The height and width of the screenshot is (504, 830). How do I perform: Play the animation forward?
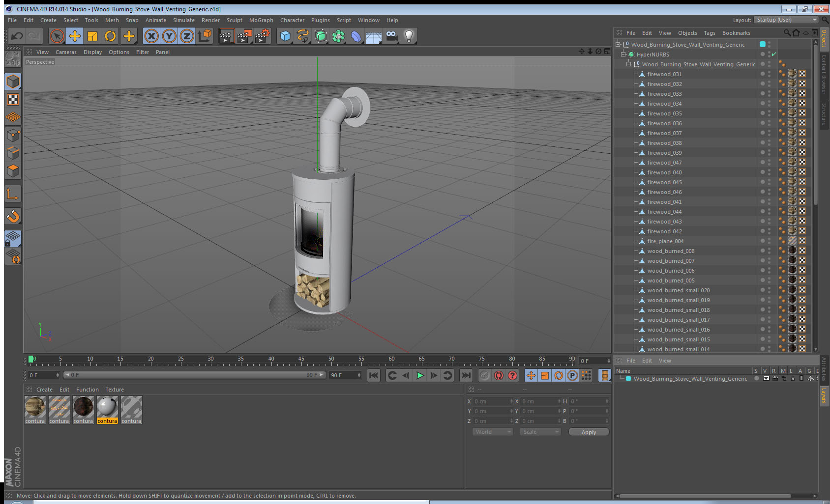[420, 375]
